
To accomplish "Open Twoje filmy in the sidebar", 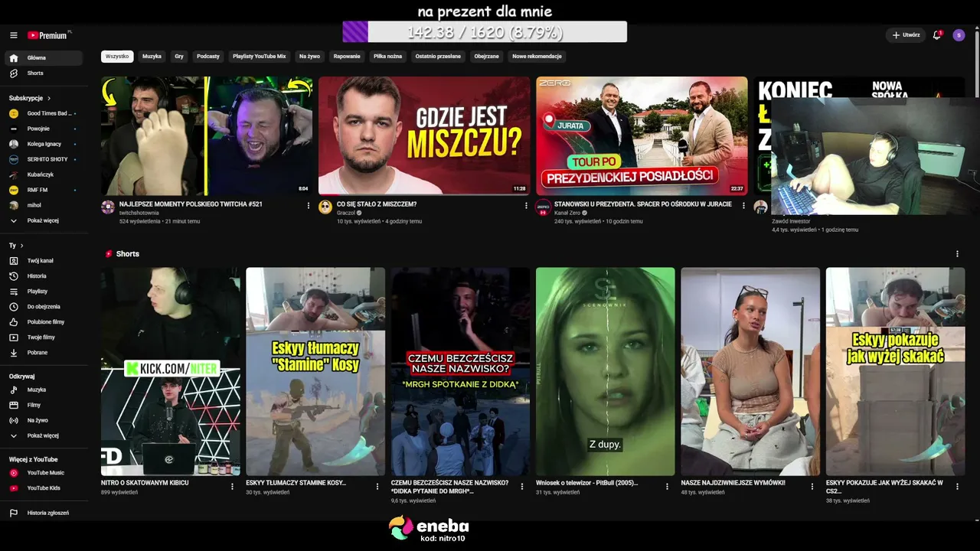I will (44, 337).
